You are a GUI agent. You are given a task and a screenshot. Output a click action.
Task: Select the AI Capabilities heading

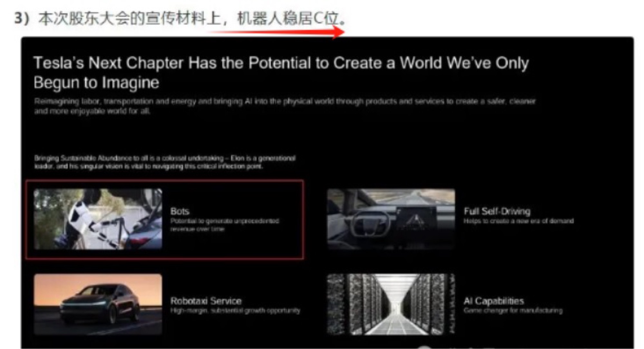494,301
